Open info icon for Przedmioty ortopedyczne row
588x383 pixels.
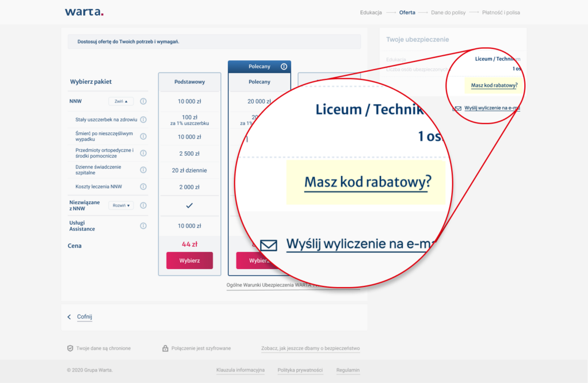pos(143,153)
